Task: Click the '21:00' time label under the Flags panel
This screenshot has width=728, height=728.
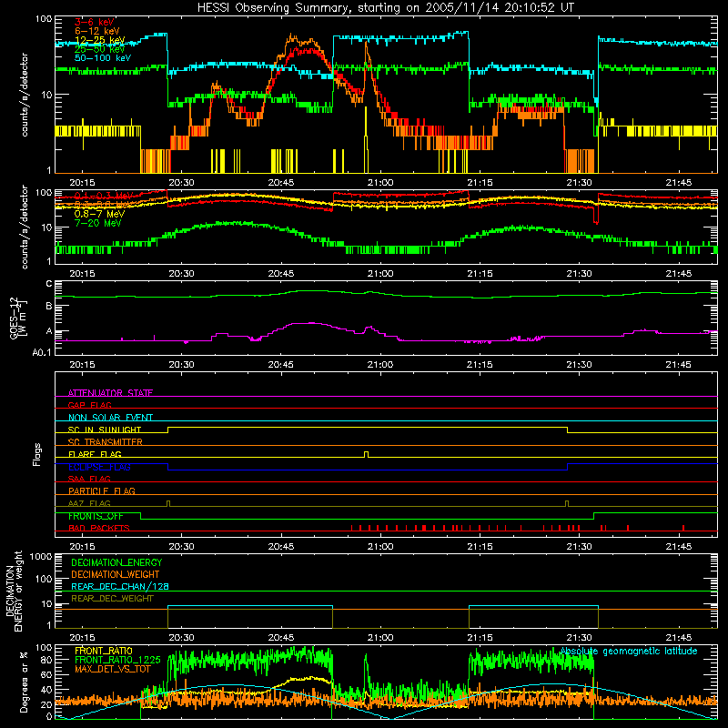Action: coord(380,546)
